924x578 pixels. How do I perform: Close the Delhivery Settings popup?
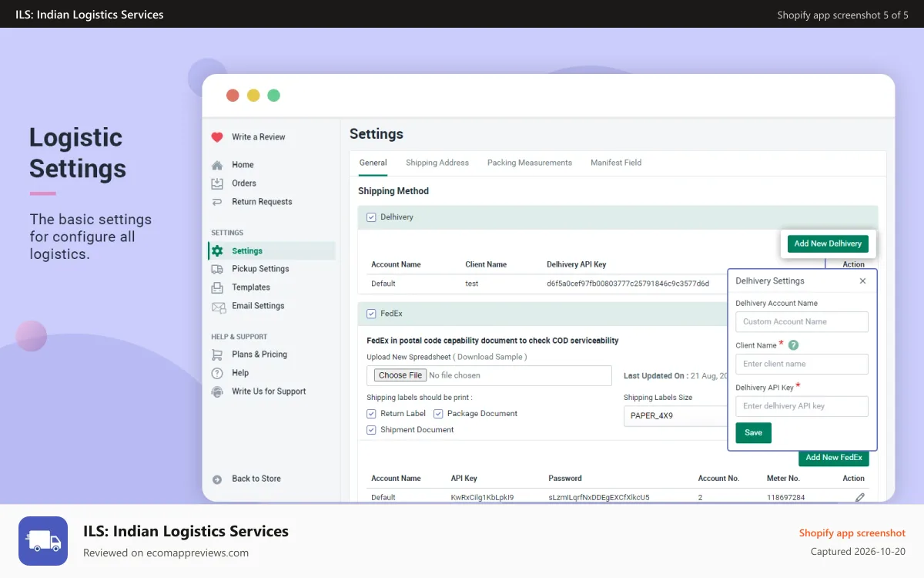click(862, 281)
